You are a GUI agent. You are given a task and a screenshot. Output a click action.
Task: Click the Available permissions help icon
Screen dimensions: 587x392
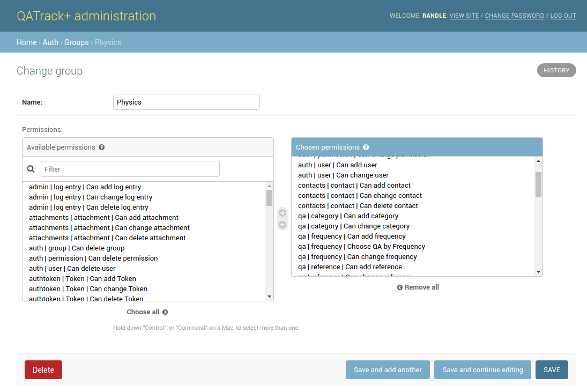coord(101,147)
